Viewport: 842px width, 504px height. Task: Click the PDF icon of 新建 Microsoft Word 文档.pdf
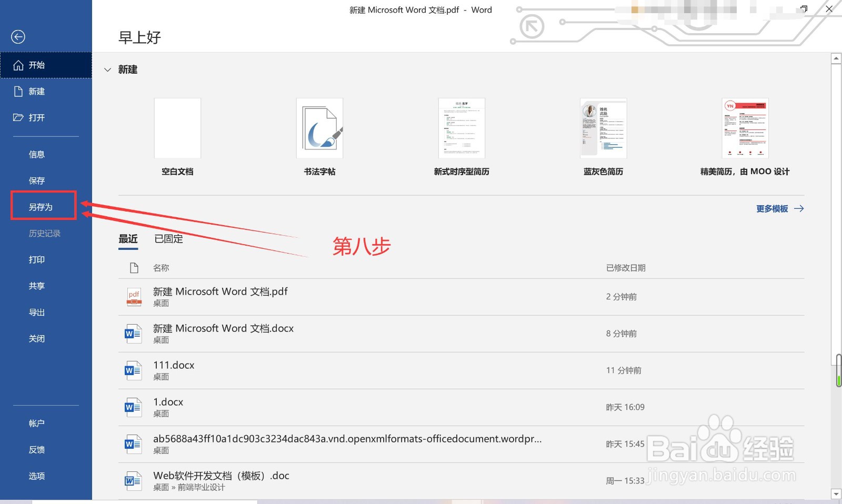pos(134,297)
